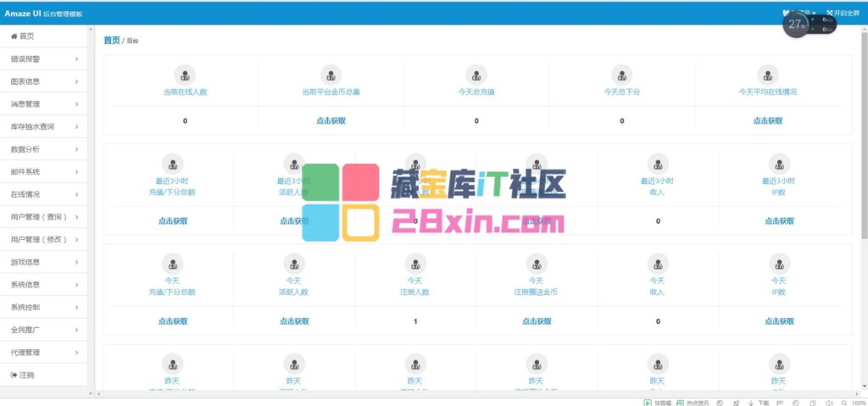Open 热点资讯 in the browser status bar
Screen dimensions: 868x406
coord(693,403)
